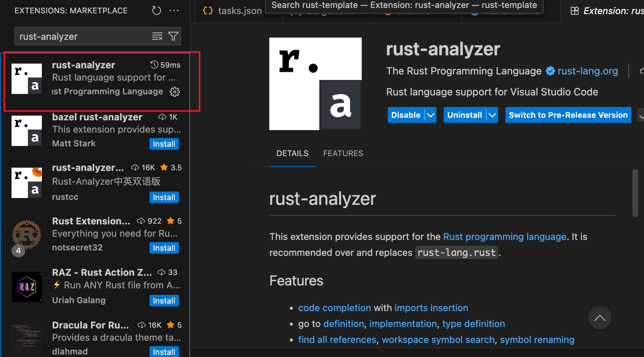The height and width of the screenshot is (357, 644).
Task: Open the Manage gear on installed rust-analyzer
Action: coord(175,91)
